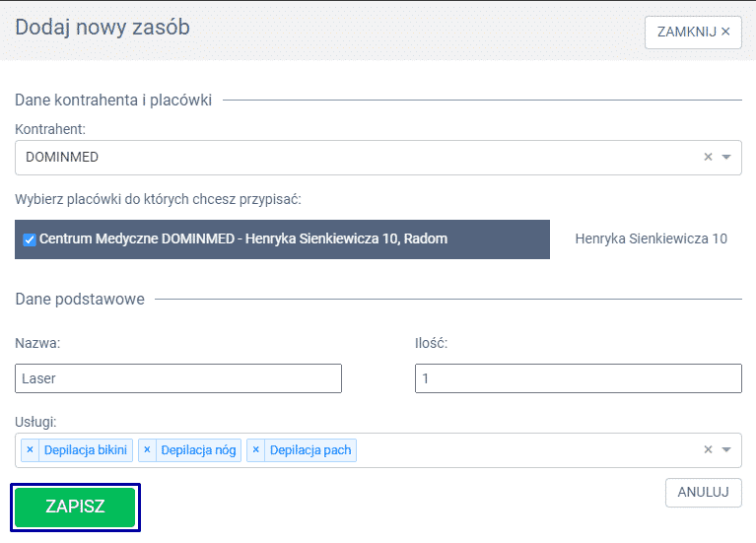Select the Centrum Medyczne DOMINMED row label
The image size is (756, 543).
pyautogui.click(x=242, y=239)
